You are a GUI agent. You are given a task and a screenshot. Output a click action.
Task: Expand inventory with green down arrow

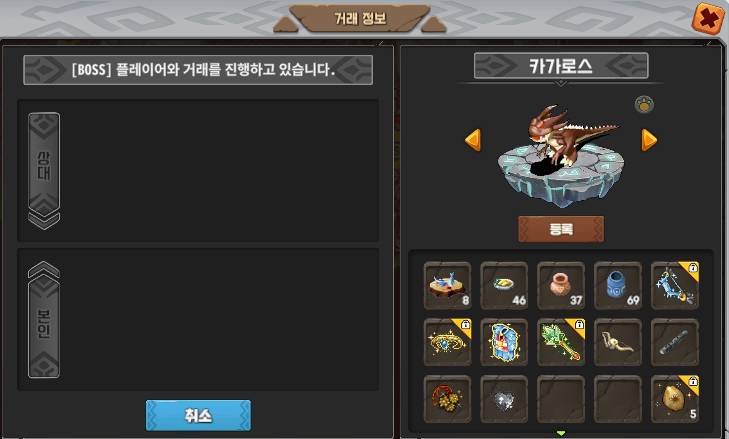click(x=561, y=433)
